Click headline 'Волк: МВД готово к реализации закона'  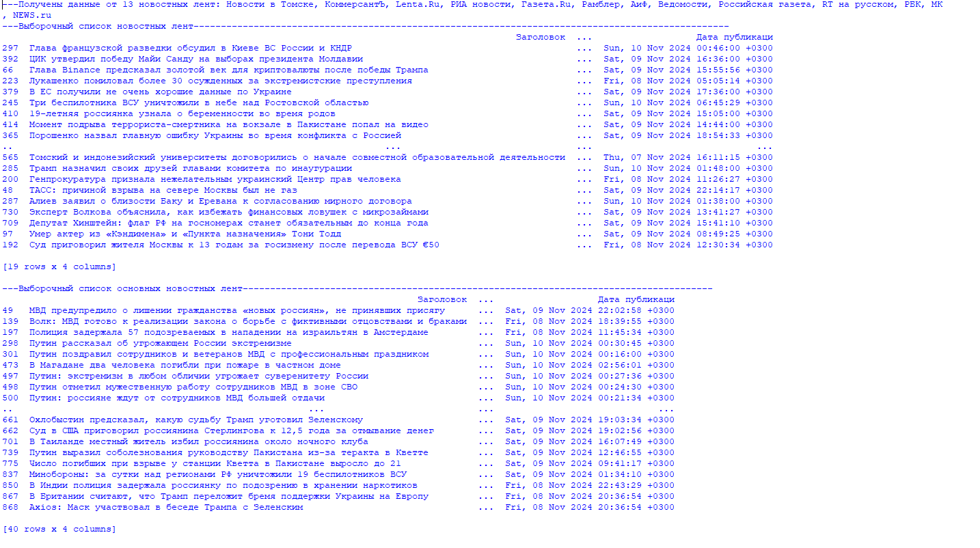click(248, 321)
